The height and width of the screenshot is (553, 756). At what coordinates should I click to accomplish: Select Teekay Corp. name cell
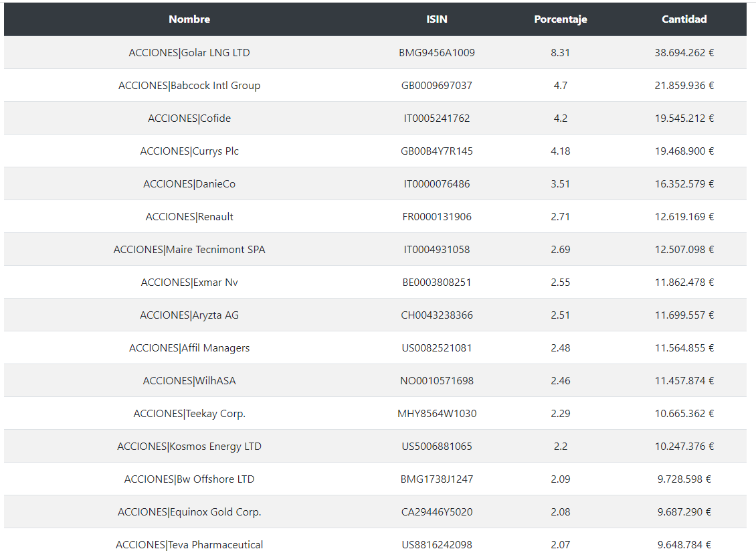[x=189, y=413]
